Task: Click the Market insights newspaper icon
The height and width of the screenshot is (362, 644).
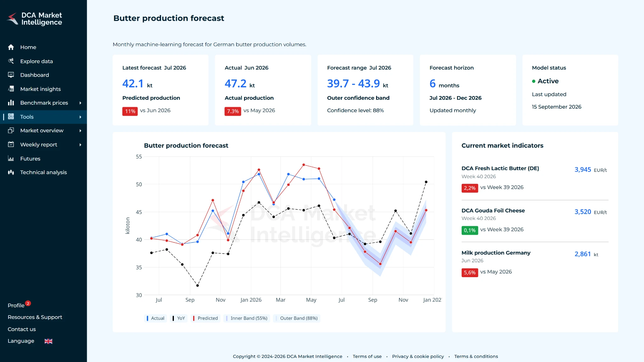Action: (11, 89)
